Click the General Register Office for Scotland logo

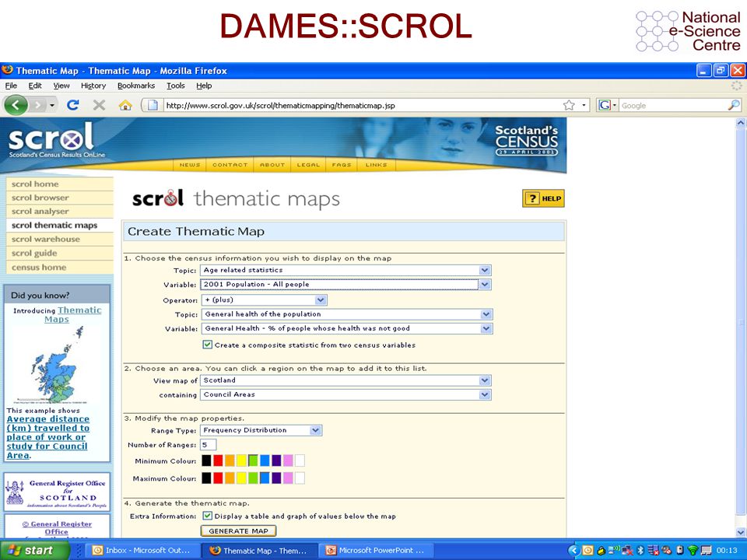coord(57,492)
